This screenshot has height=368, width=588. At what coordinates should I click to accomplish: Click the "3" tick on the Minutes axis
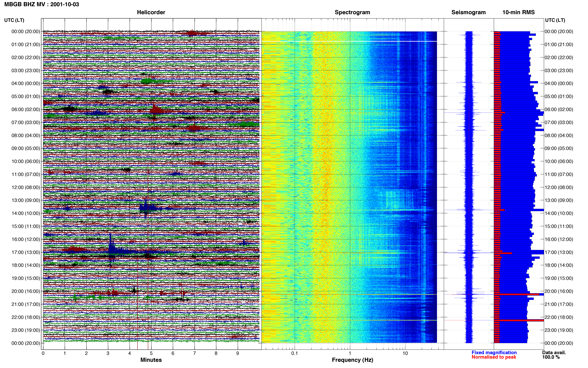(x=108, y=353)
